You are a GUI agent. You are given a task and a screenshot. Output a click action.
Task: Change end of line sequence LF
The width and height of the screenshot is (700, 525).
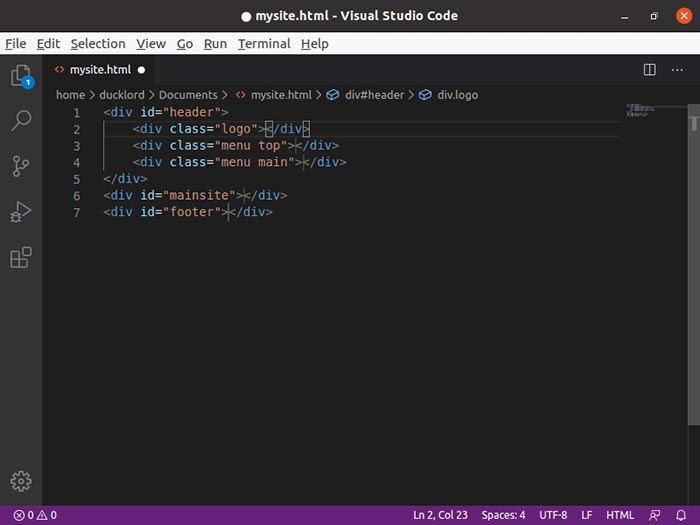[587, 515]
